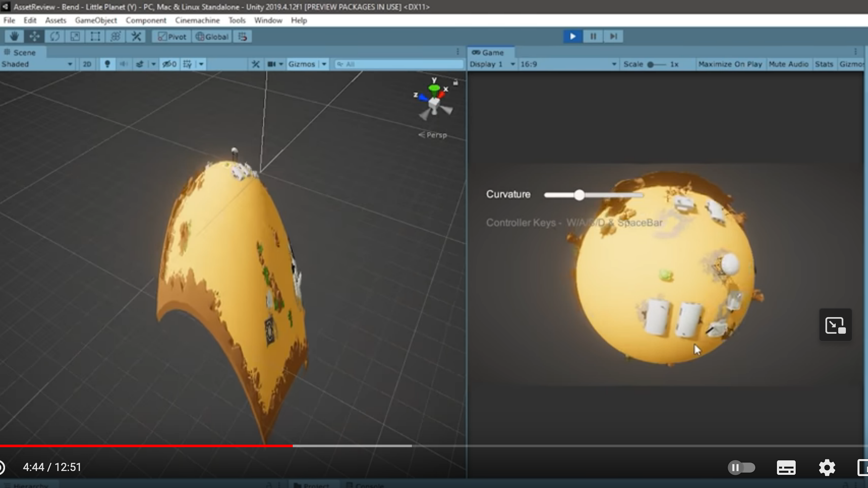Toggle the Stats overlay button
This screenshot has height=488, width=868.
click(824, 64)
